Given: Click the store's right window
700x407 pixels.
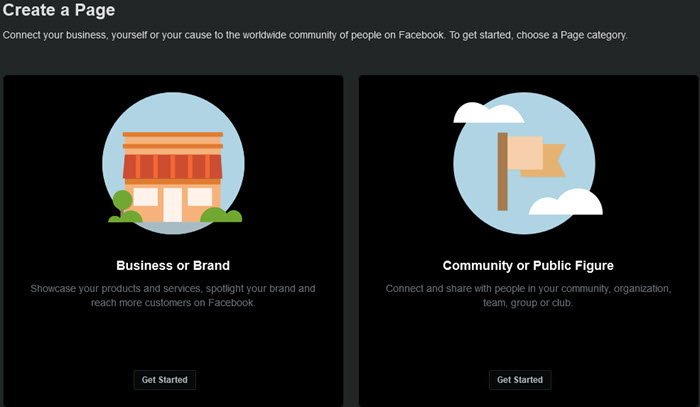Looking at the screenshot, I should [200, 196].
